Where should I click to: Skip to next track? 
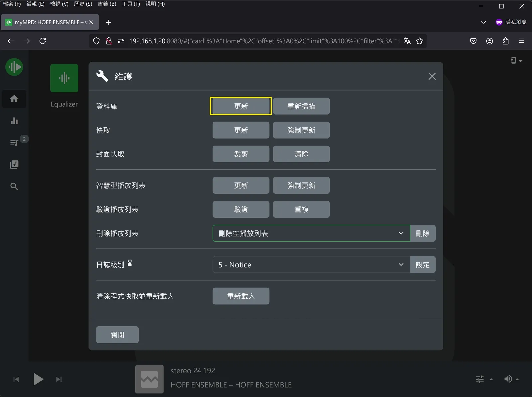59,379
